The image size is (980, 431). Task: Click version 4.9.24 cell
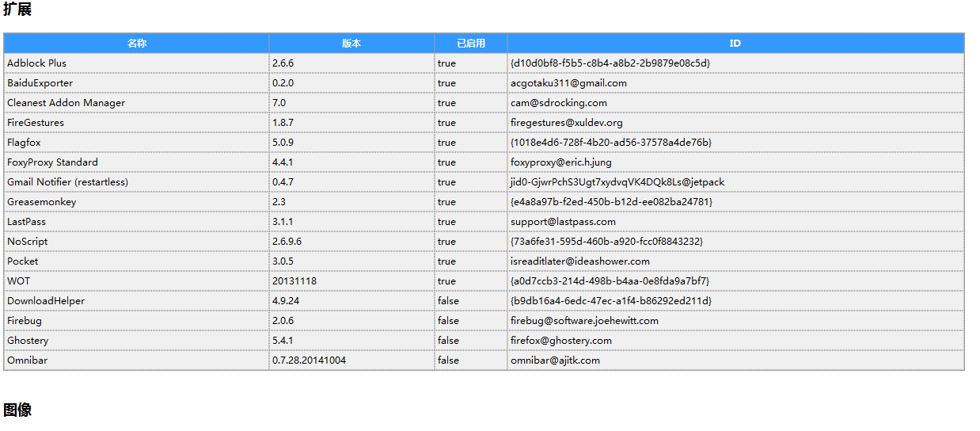pos(351,301)
